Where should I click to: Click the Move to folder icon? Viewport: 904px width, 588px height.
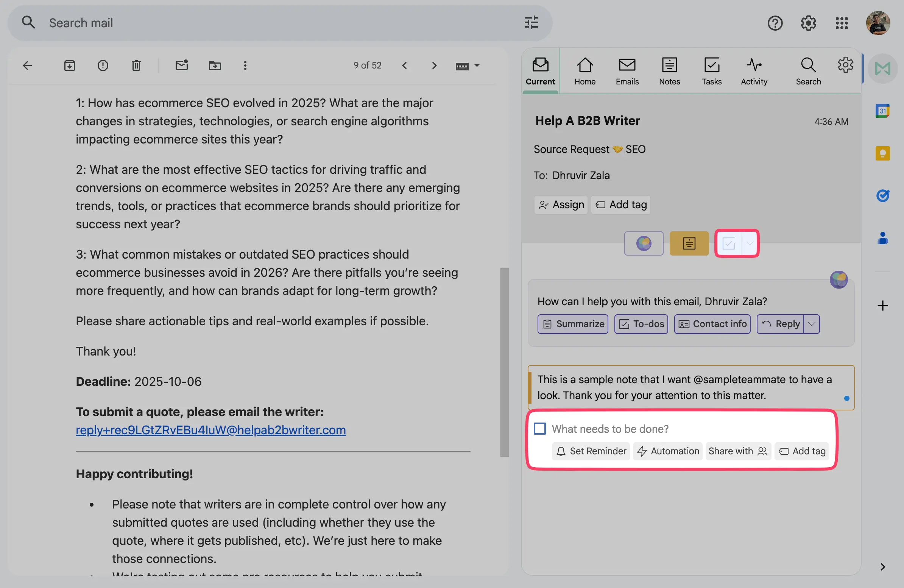[x=215, y=66]
